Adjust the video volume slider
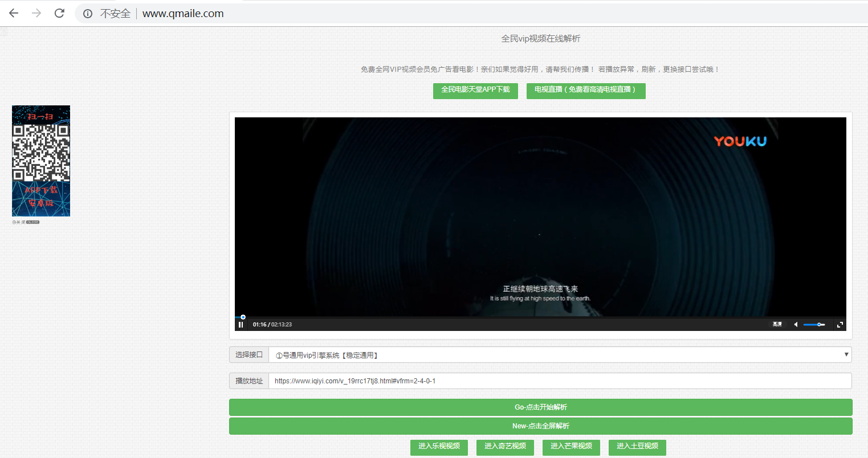This screenshot has height=458, width=868. point(814,325)
